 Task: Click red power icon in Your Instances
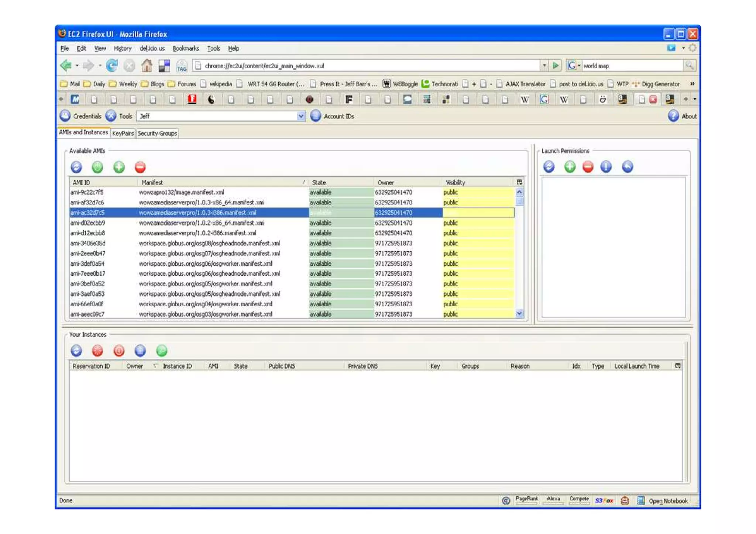119,351
